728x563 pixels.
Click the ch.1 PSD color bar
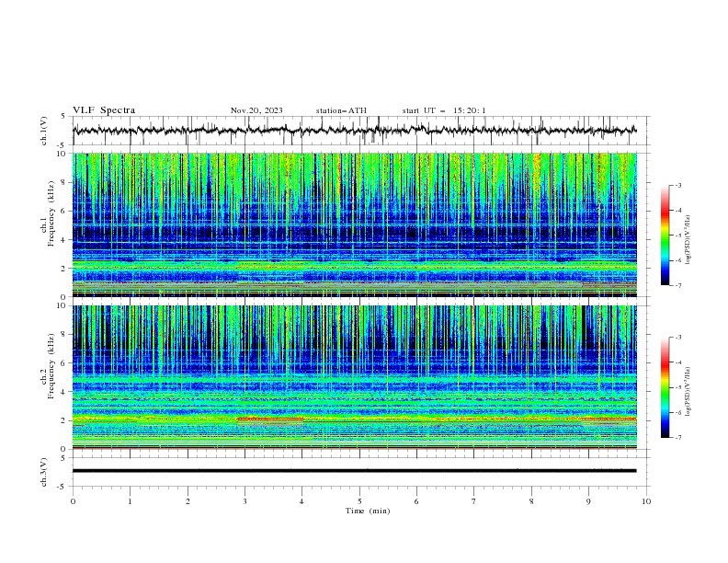(x=665, y=236)
